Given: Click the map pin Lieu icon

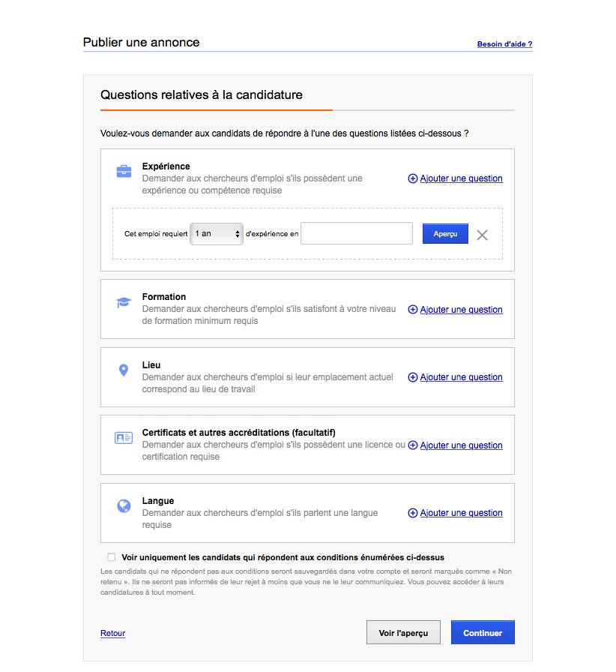Looking at the screenshot, I should 124,370.
